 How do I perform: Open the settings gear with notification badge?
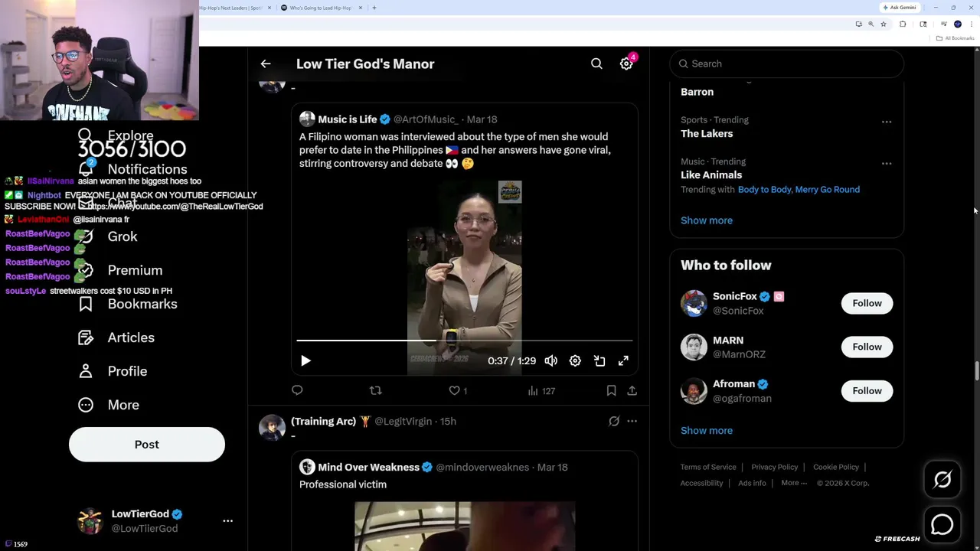coord(626,64)
